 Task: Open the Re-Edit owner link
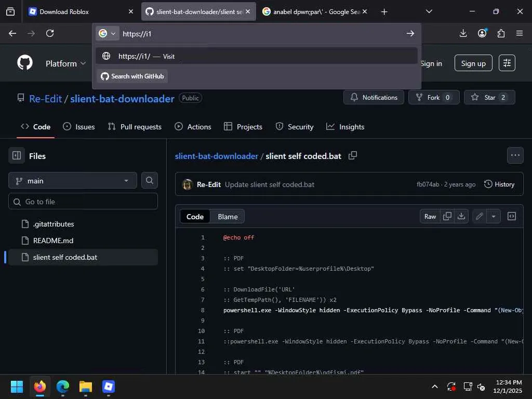(46, 99)
